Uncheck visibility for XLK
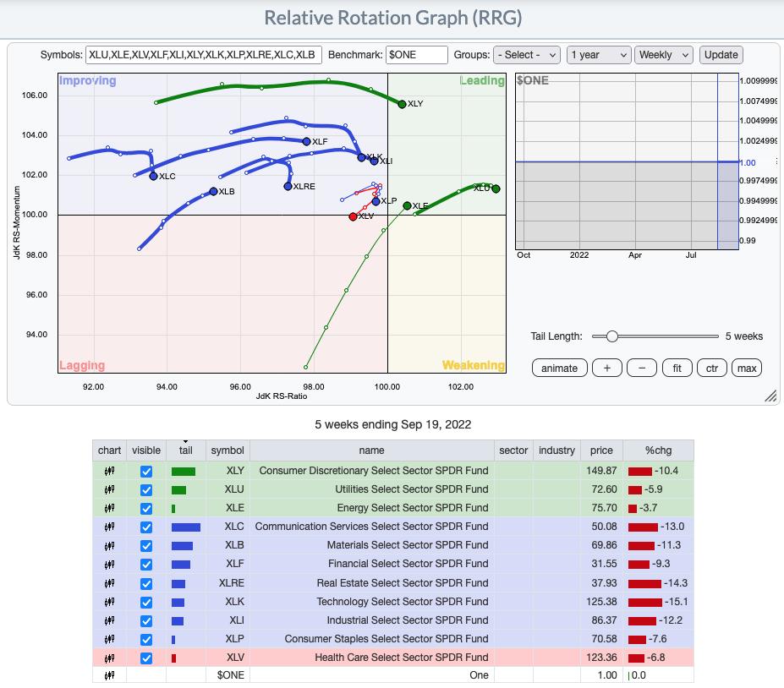Screen dimensions: 784x688 pos(146,602)
